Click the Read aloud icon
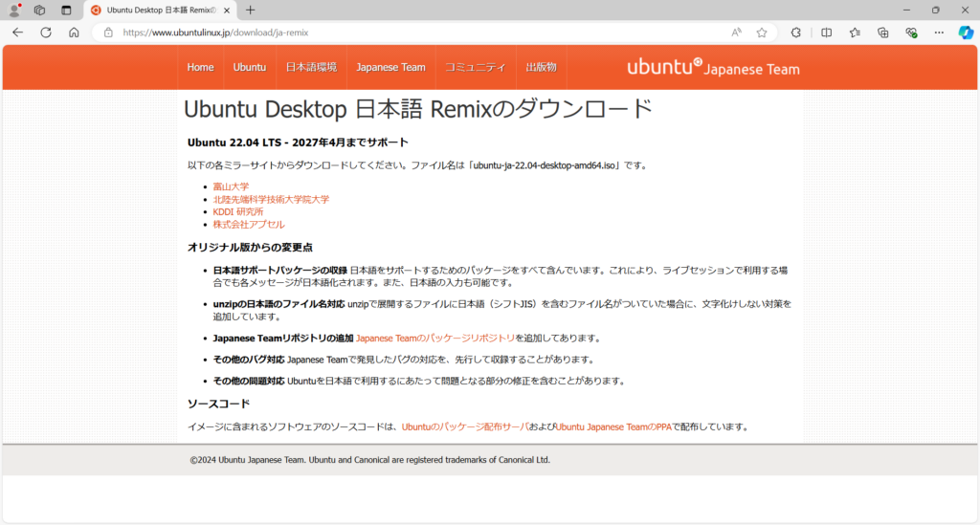Viewport: 980px width, 525px height. click(x=736, y=33)
